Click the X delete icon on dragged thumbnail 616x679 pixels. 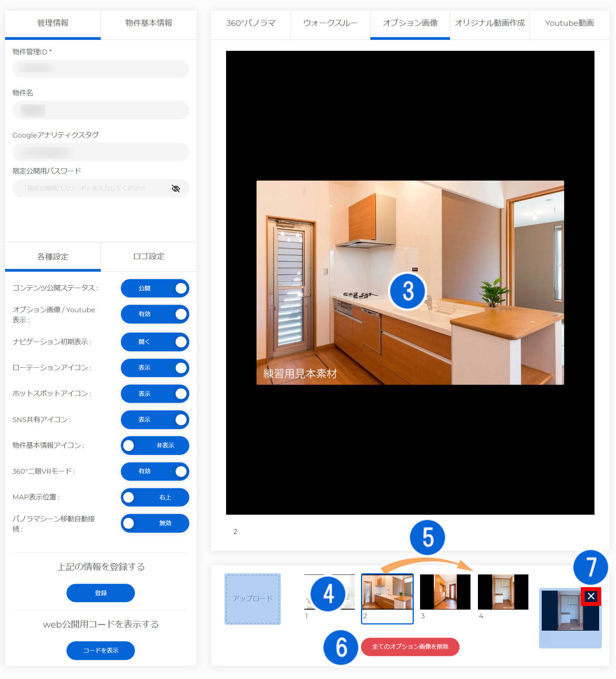tap(591, 596)
